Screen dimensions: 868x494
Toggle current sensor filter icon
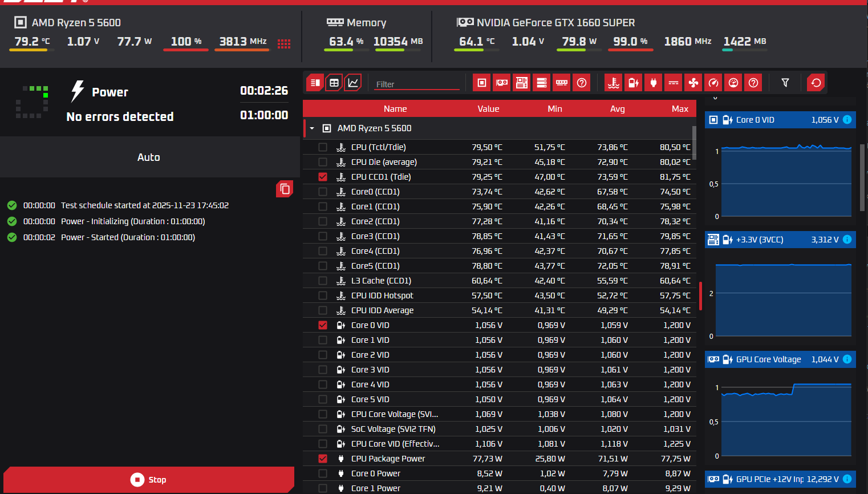point(674,83)
